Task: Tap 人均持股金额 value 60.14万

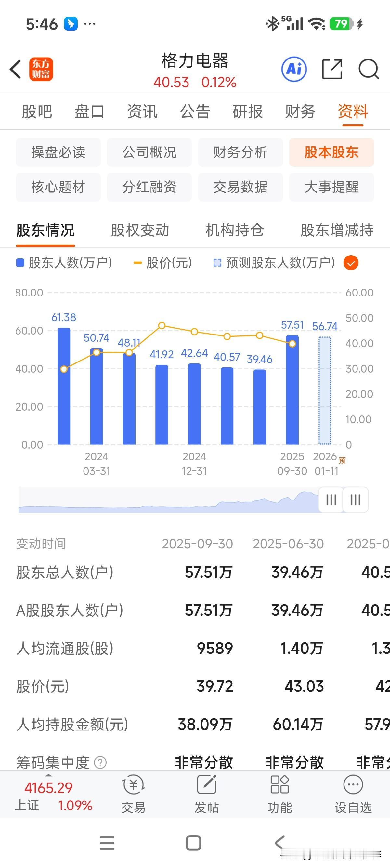Action: click(298, 724)
